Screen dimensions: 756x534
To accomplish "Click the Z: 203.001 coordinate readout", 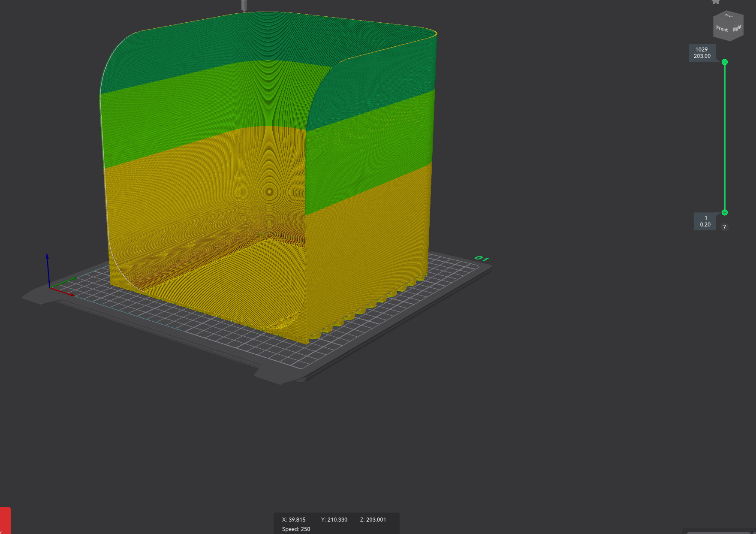I will pos(373,519).
